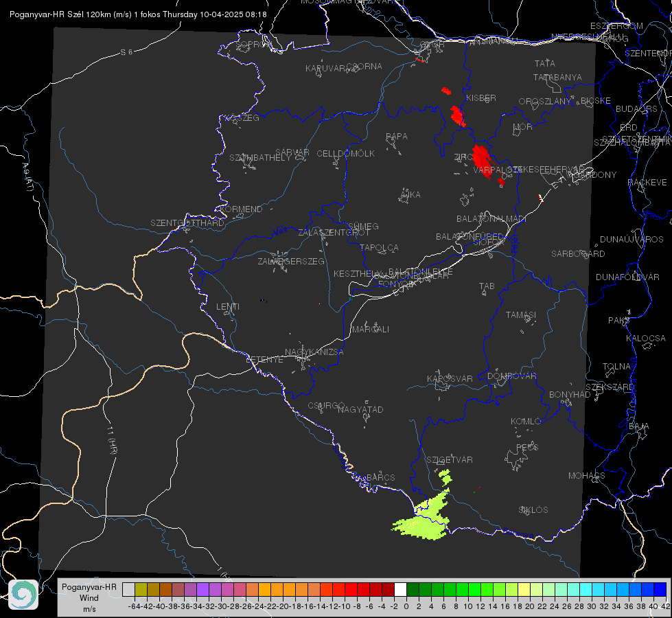The width and height of the screenshot is (672, 618).
Task: Click the SZIGETVAR city label
Action: point(450,459)
